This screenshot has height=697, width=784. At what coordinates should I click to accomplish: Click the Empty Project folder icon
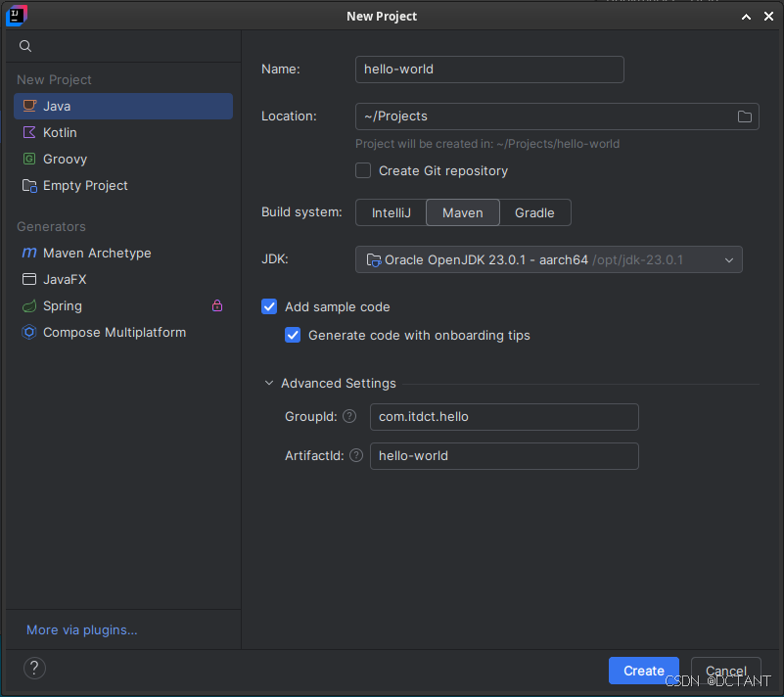tap(29, 185)
